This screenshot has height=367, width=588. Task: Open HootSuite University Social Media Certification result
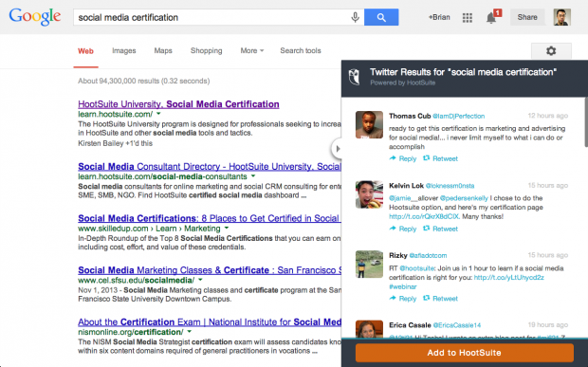pyautogui.click(x=178, y=104)
